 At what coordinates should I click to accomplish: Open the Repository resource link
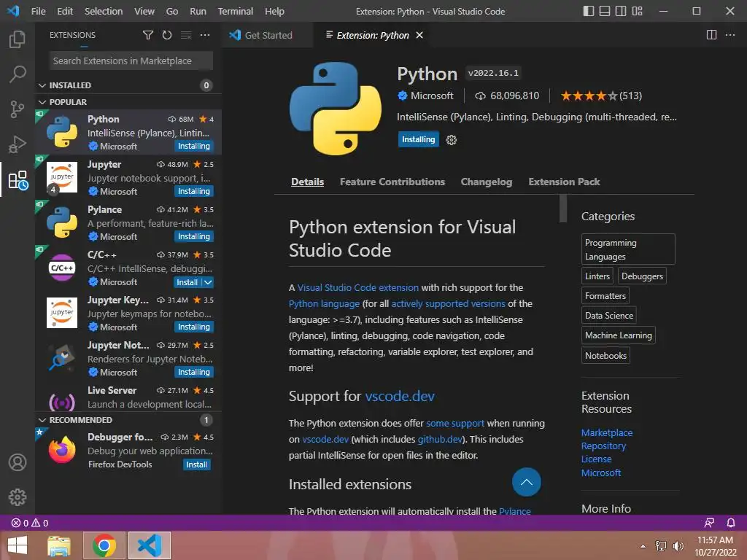(x=603, y=446)
